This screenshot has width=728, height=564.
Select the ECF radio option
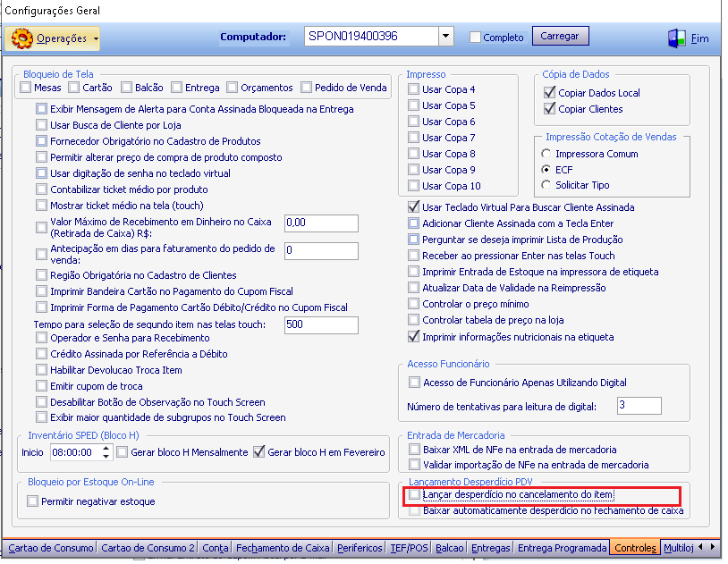point(546,170)
